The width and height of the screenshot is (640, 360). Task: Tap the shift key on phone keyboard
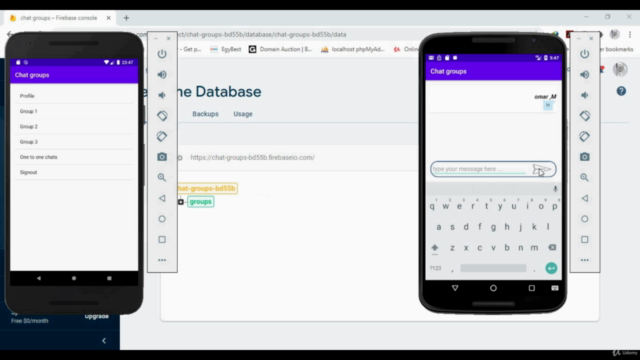pos(435,248)
